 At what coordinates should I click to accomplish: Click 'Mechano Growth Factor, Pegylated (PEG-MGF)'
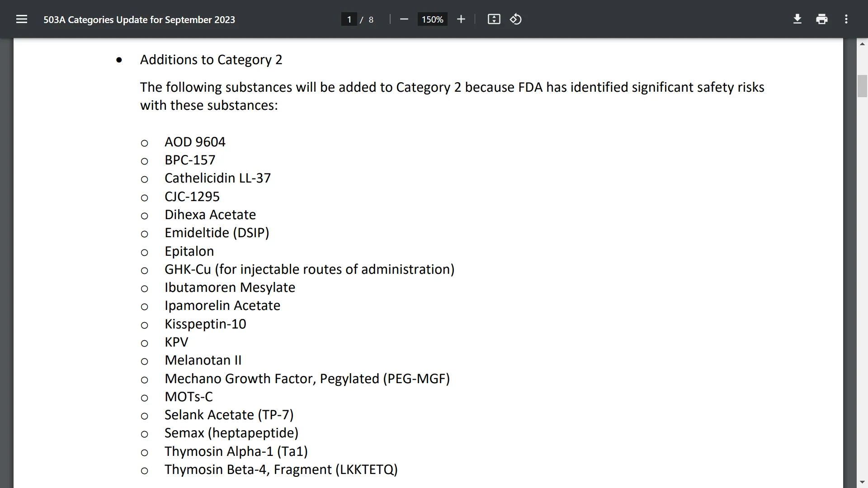point(307,379)
